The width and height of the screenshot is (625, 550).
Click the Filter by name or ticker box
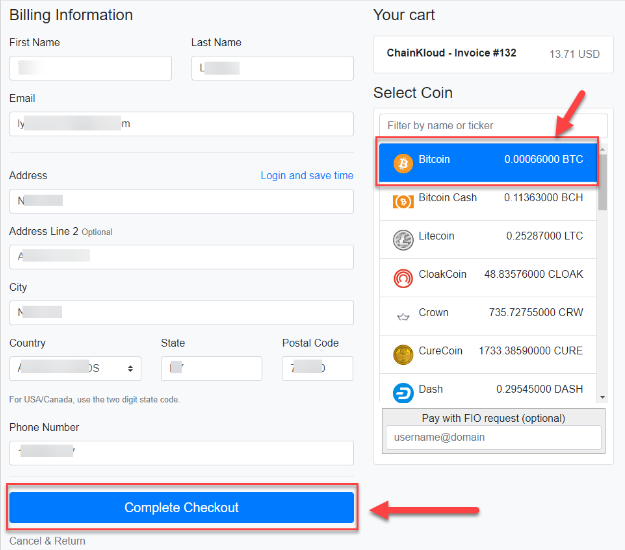click(x=493, y=126)
